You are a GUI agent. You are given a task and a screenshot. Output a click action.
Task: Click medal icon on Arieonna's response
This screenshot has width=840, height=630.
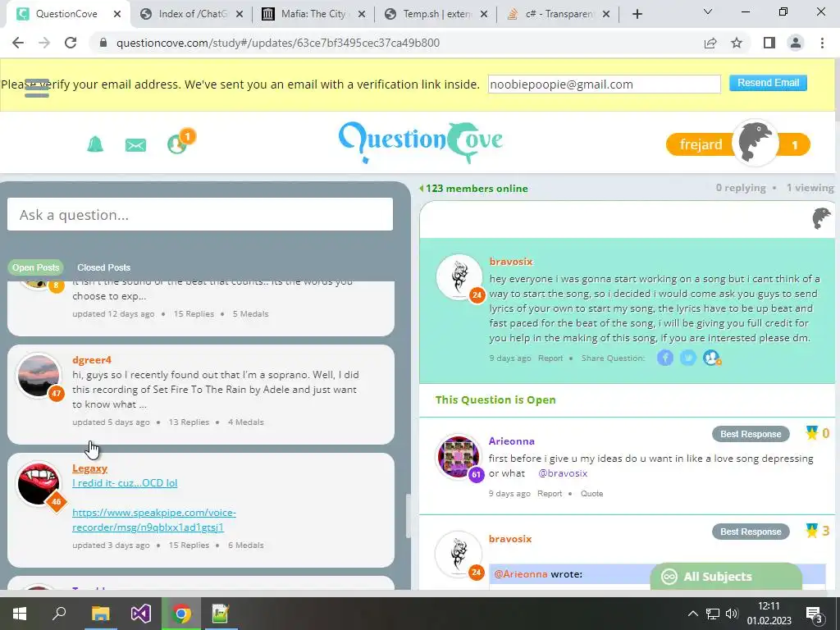pyautogui.click(x=811, y=433)
